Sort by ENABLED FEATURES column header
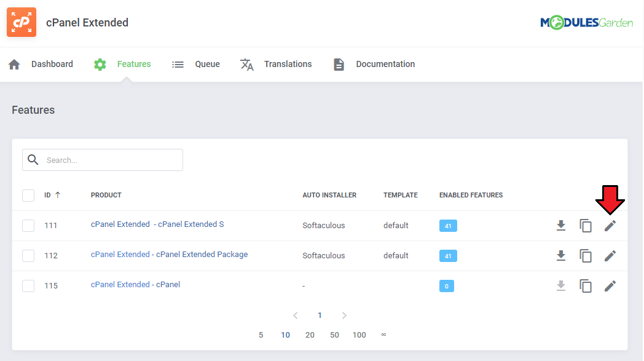The height and width of the screenshot is (361, 644). (x=471, y=195)
